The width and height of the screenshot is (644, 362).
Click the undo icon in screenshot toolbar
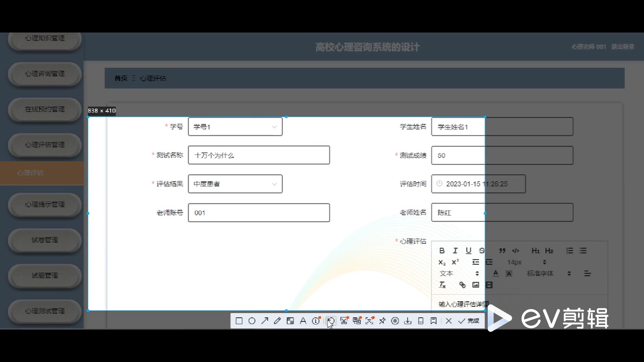(331, 321)
